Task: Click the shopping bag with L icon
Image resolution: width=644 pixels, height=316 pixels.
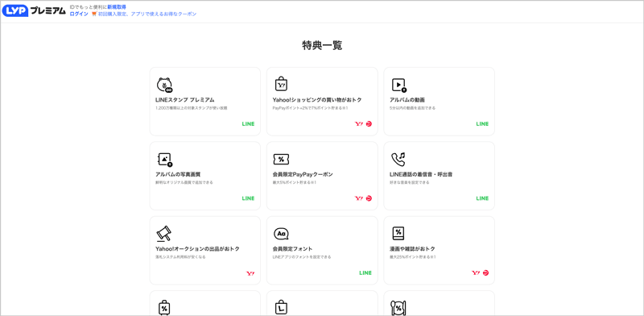Action: click(x=281, y=308)
